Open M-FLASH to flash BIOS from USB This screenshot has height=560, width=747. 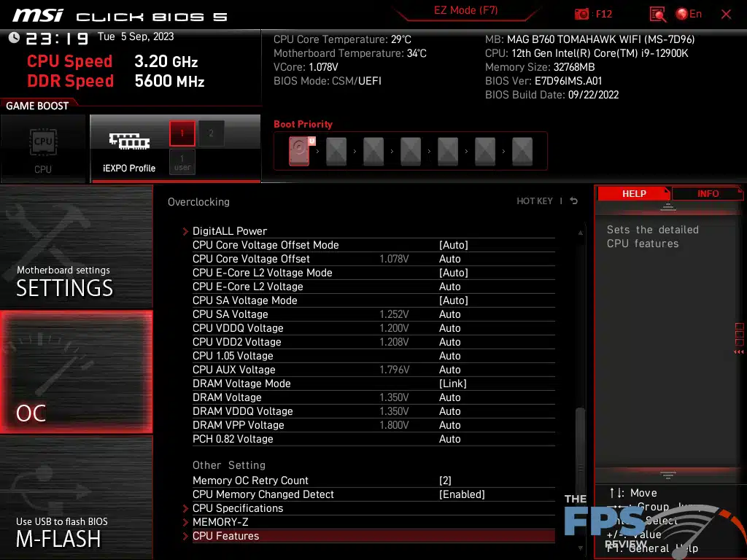pos(76,497)
